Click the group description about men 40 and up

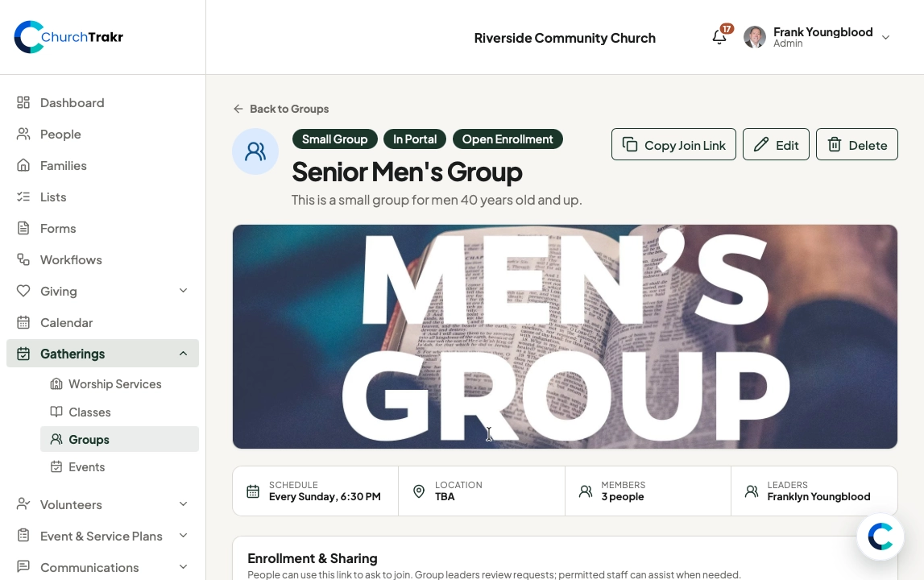[x=437, y=200]
